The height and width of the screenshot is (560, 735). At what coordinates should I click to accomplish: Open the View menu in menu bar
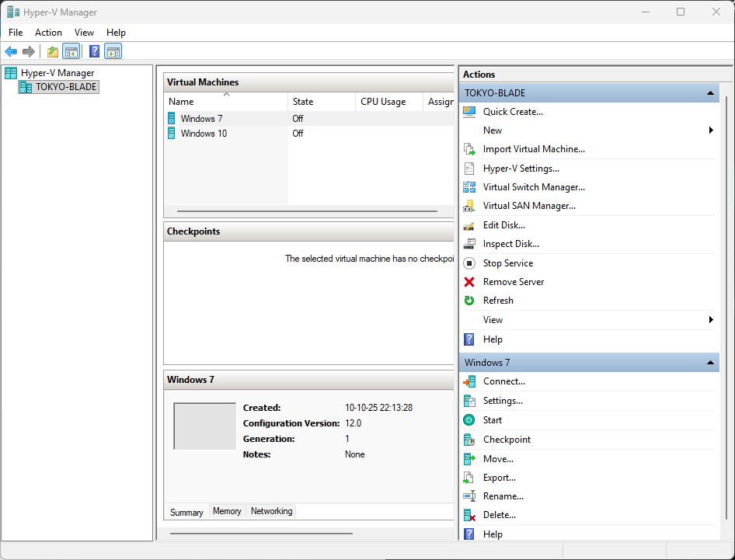[x=84, y=33]
